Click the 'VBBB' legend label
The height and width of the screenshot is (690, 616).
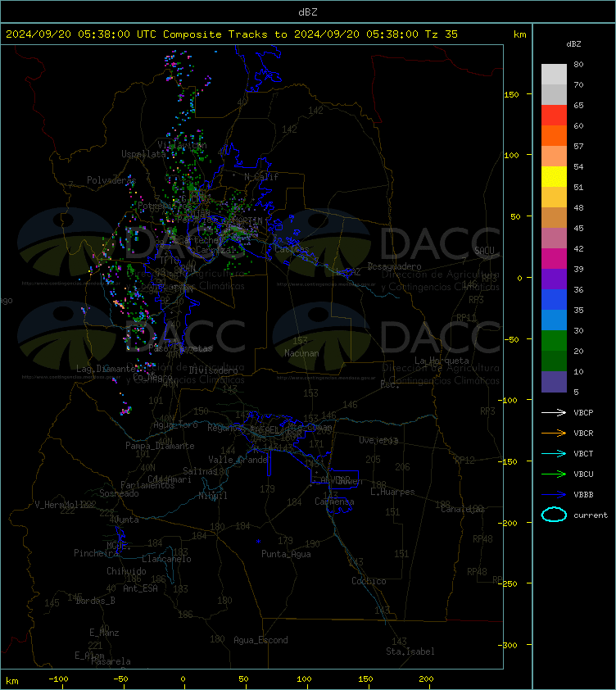[x=583, y=495]
